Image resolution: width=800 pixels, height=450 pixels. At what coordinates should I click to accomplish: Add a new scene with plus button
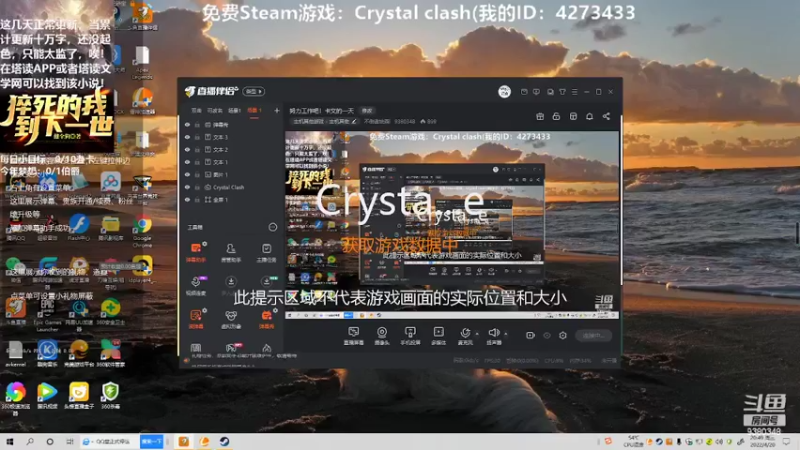pyautogui.click(x=277, y=110)
